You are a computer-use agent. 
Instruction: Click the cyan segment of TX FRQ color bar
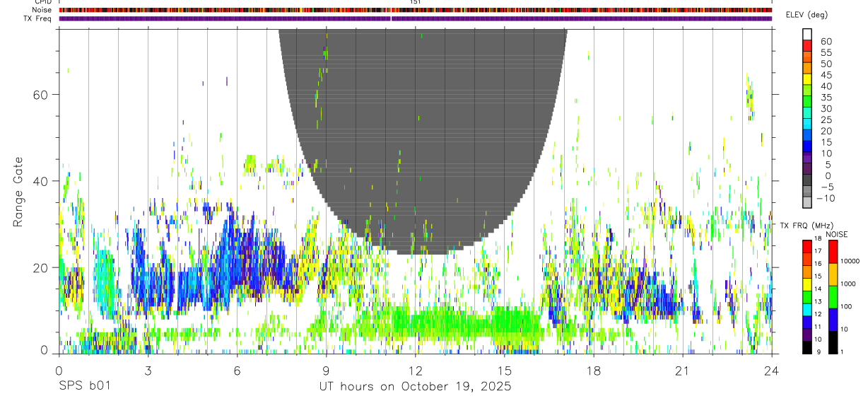pos(807,310)
